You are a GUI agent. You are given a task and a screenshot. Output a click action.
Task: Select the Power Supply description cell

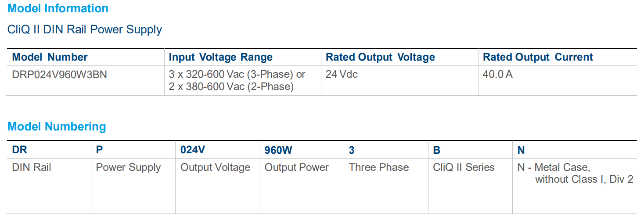pyautogui.click(x=128, y=167)
